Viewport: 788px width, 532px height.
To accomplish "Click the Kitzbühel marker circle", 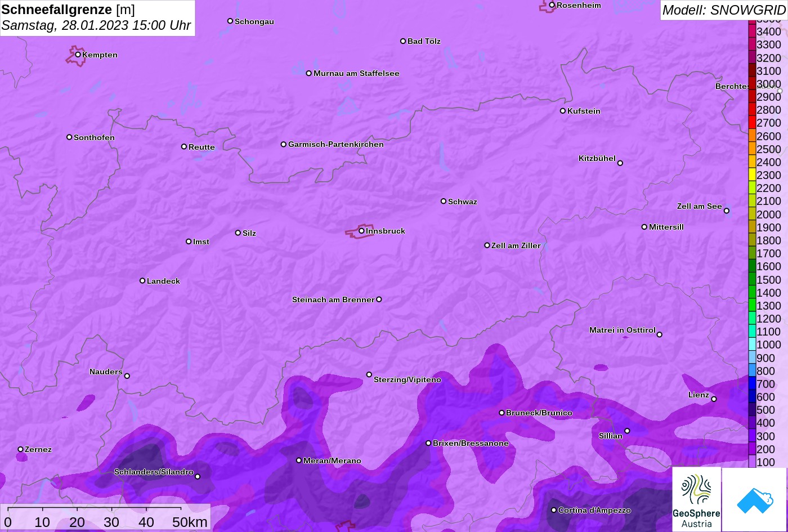I will tap(620, 163).
